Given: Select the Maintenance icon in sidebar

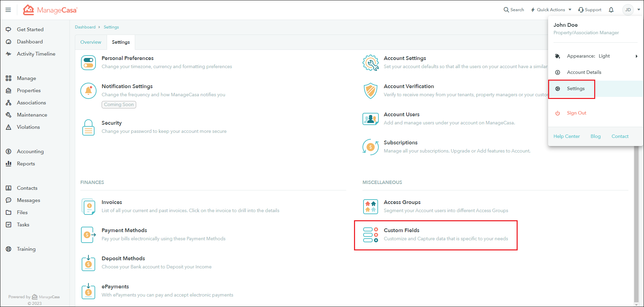Looking at the screenshot, I should [x=9, y=115].
